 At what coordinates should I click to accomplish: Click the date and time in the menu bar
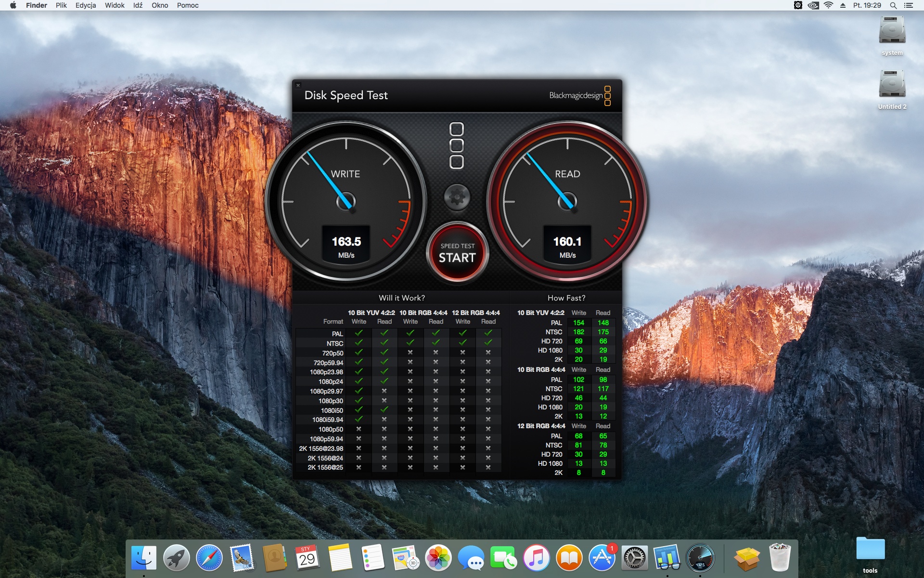click(x=867, y=5)
